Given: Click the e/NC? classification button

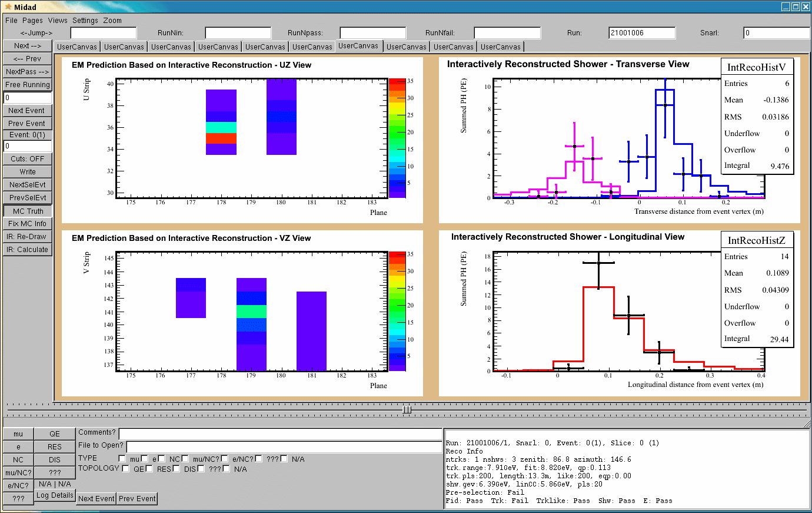Looking at the screenshot, I should click(18, 486).
